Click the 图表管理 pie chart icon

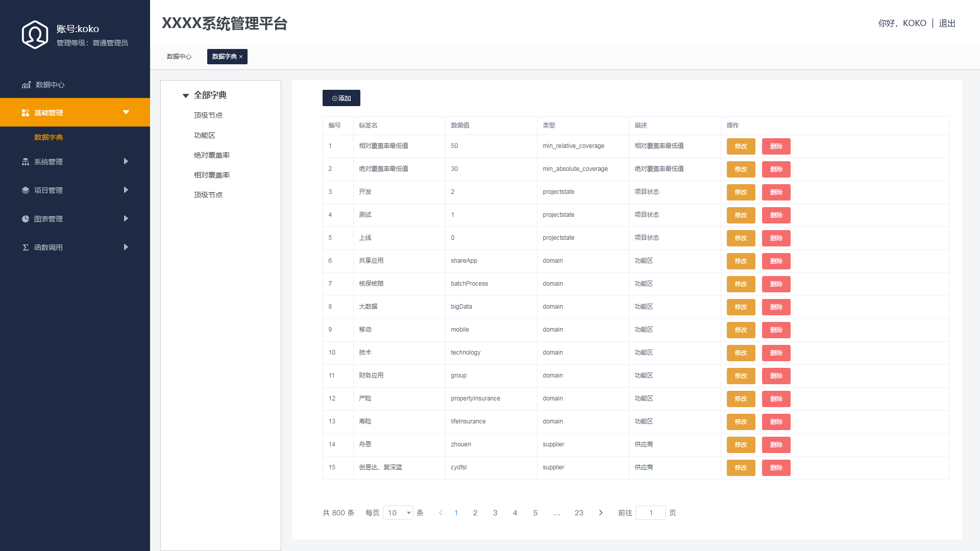point(25,219)
